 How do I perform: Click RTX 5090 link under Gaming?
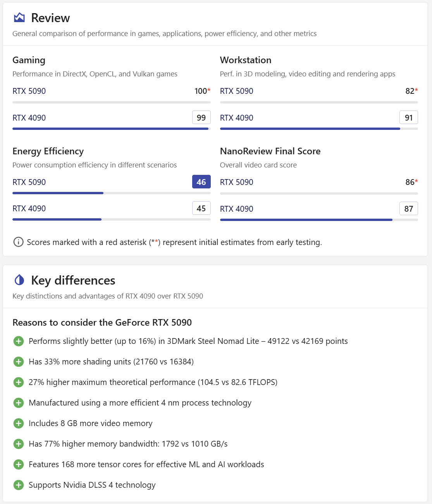pyautogui.click(x=29, y=91)
